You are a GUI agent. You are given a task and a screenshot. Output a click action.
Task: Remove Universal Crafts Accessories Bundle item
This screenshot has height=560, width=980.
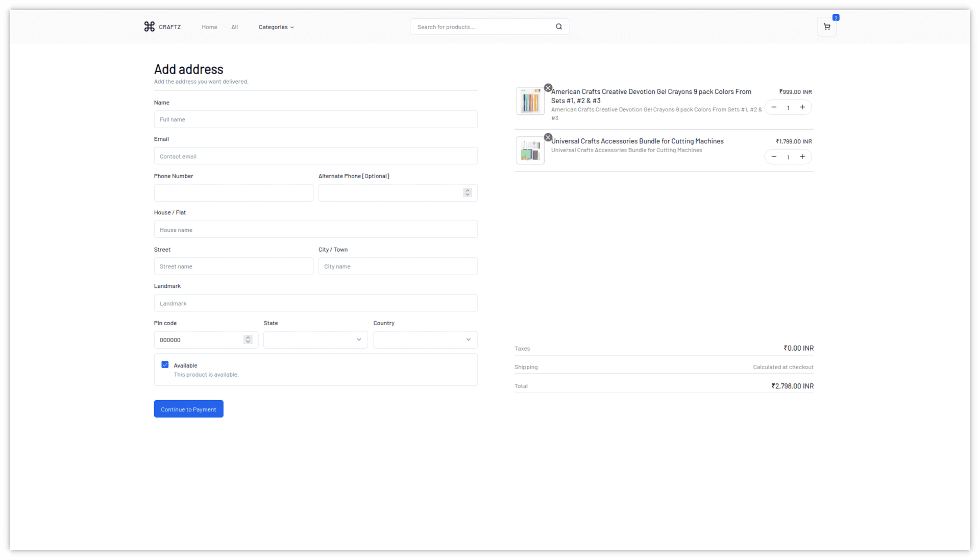[548, 137]
